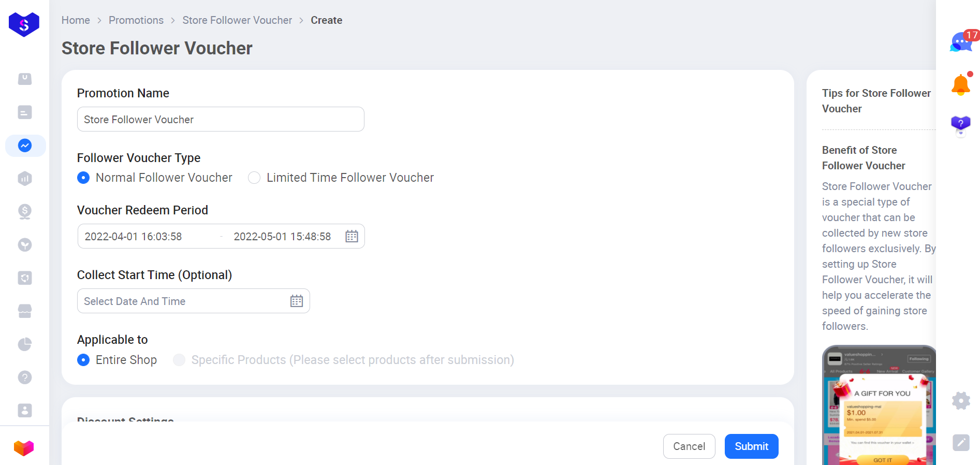The width and height of the screenshot is (980, 465).
Task: Open the Collect Start Time date picker
Action: pos(297,301)
